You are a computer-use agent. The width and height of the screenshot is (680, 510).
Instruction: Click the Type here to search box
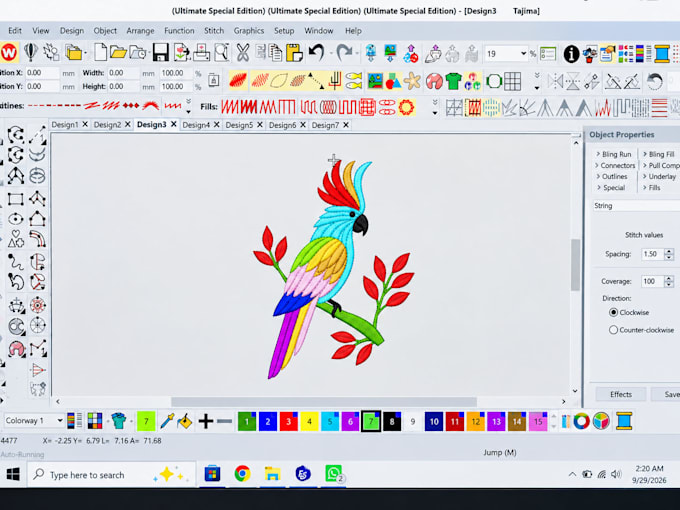coord(111,474)
